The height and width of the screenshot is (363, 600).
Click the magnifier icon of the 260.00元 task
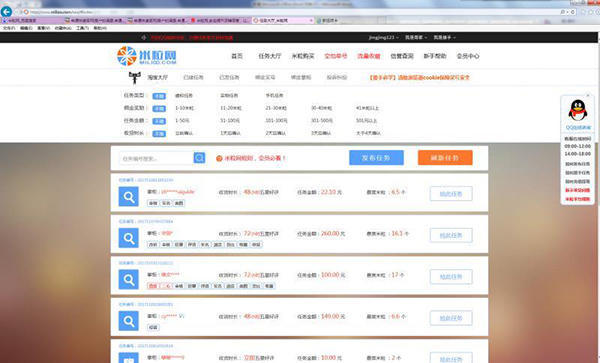point(129,238)
